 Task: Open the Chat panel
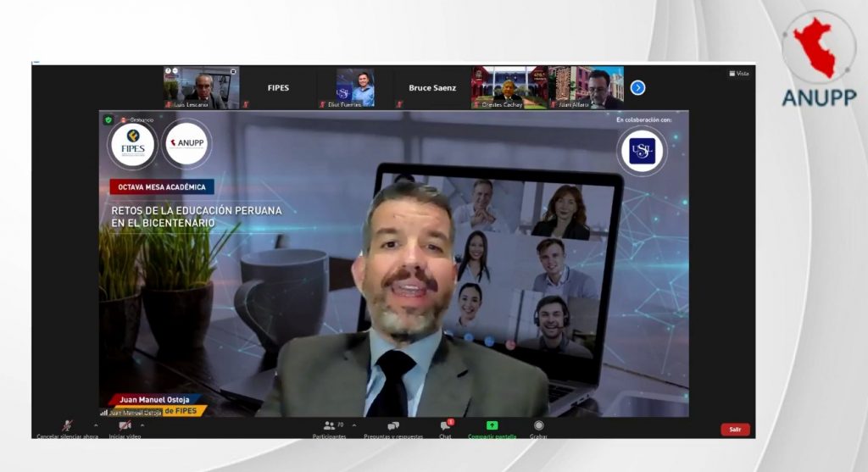446,429
